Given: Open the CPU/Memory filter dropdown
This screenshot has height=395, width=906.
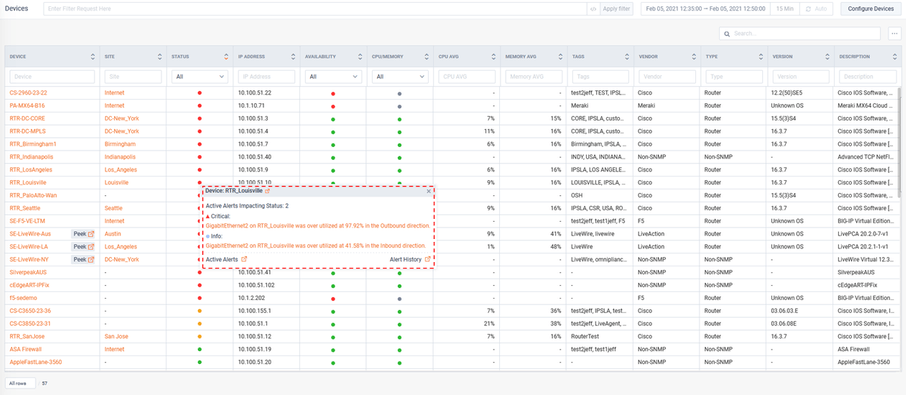Looking at the screenshot, I should pos(400,76).
